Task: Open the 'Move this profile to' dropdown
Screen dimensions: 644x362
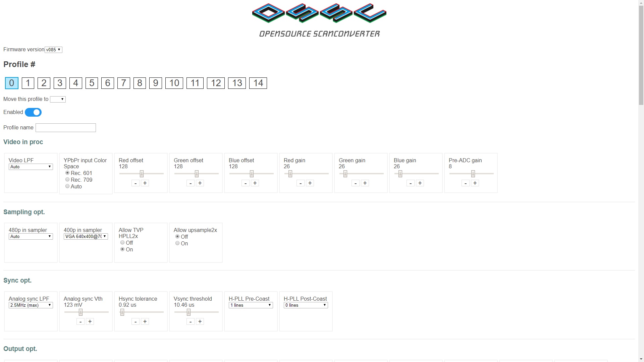Action: [x=58, y=99]
